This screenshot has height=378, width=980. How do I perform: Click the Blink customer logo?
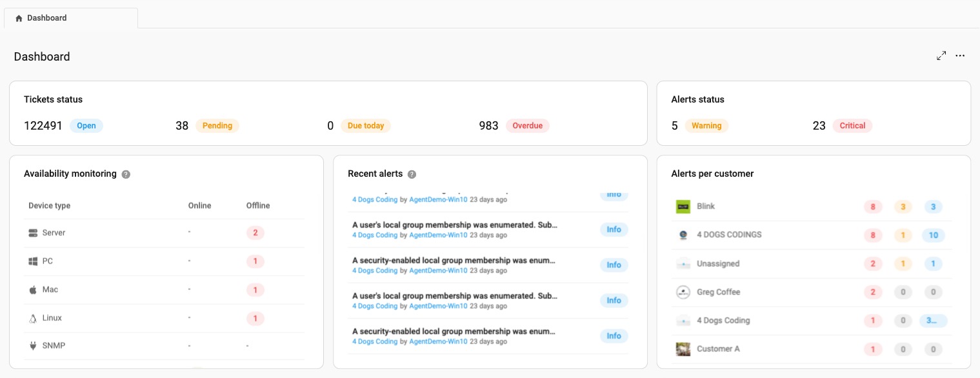pos(683,206)
